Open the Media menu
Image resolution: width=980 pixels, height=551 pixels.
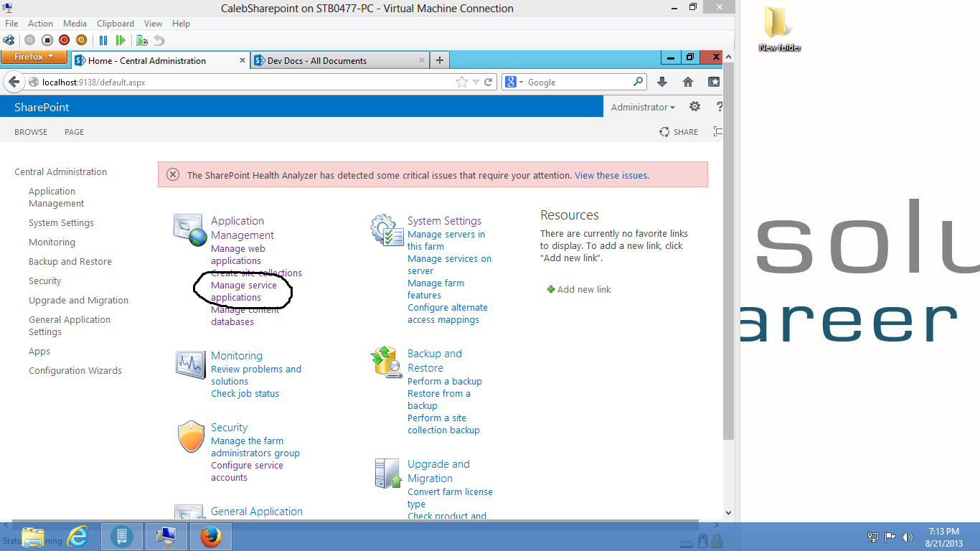(75, 24)
